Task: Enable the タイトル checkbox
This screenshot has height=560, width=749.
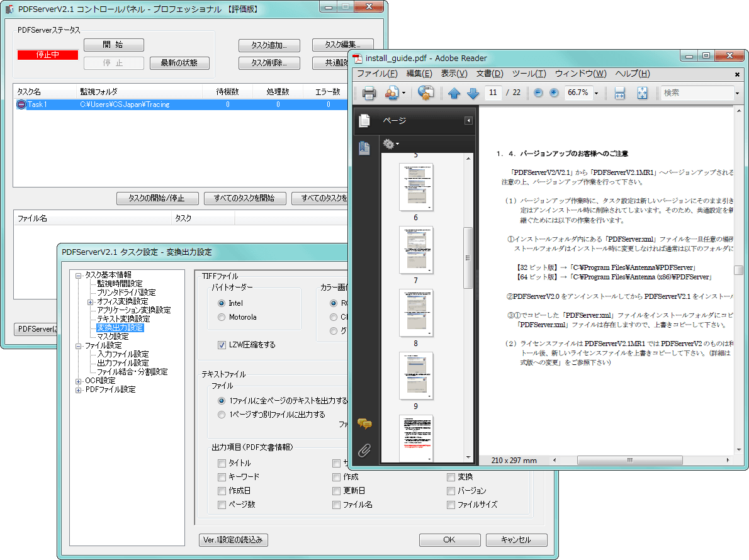Action: (x=222, y=463)
